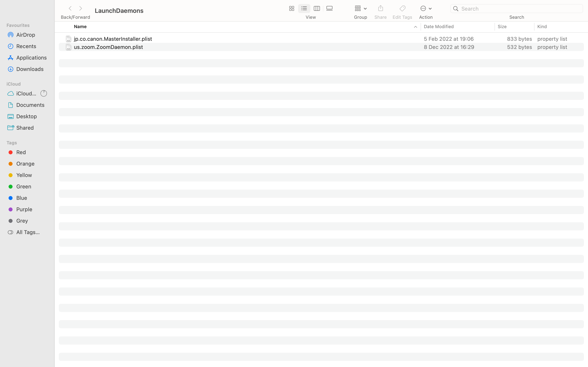This screenshot has width=588, height=367.
Task: Open All Tags in the sidebar
Action: [28, 232]
